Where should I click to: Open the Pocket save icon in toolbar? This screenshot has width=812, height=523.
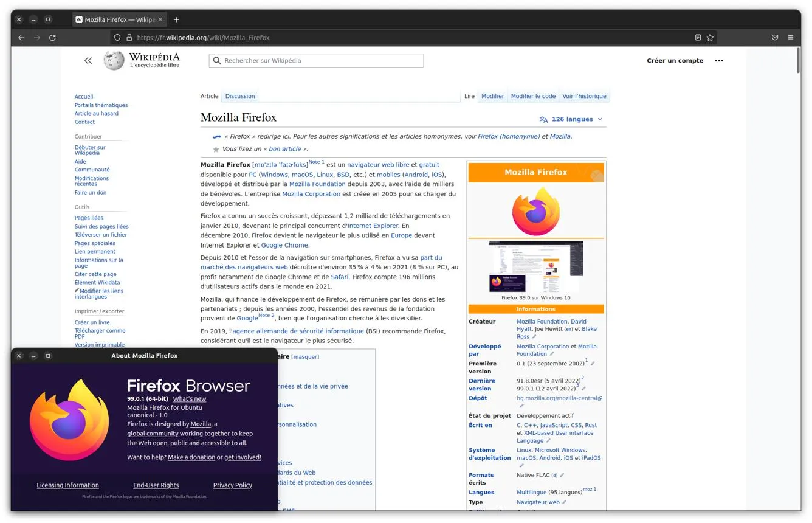pyautogui.click(x=775, y=38)
